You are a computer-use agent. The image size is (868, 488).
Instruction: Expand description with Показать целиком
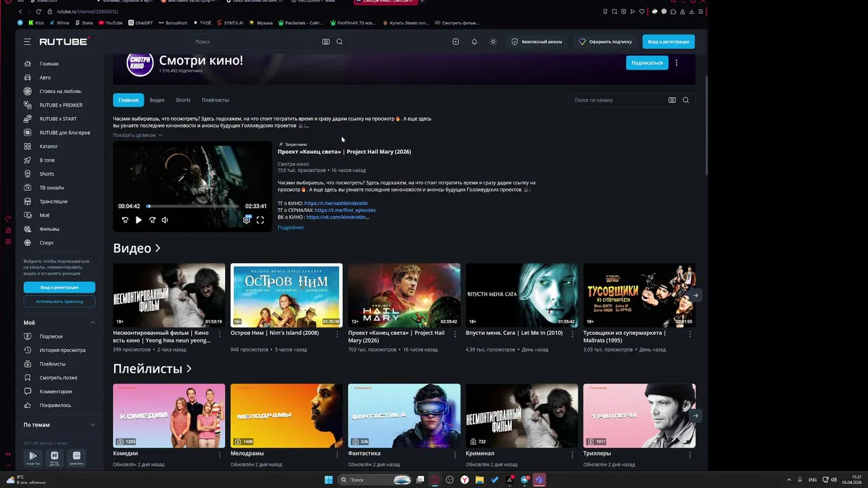[x=137, y=135]
